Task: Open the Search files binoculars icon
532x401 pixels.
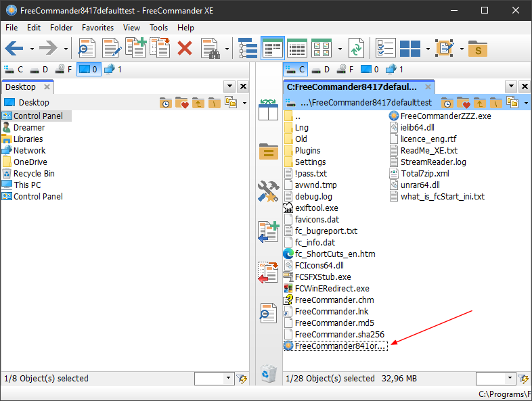Action: click(210, 49)
